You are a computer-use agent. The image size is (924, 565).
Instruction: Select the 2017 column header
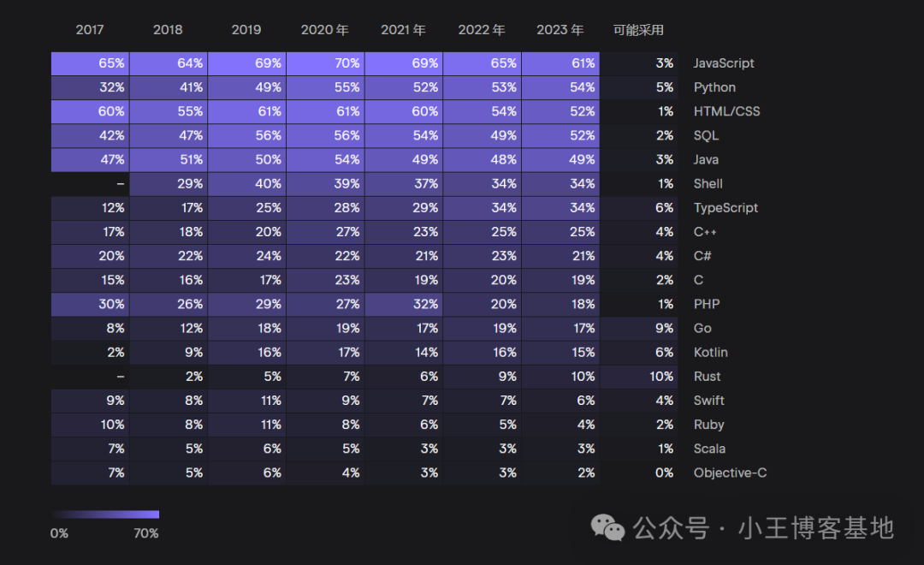pyautogui.click(x=90, y=30)
